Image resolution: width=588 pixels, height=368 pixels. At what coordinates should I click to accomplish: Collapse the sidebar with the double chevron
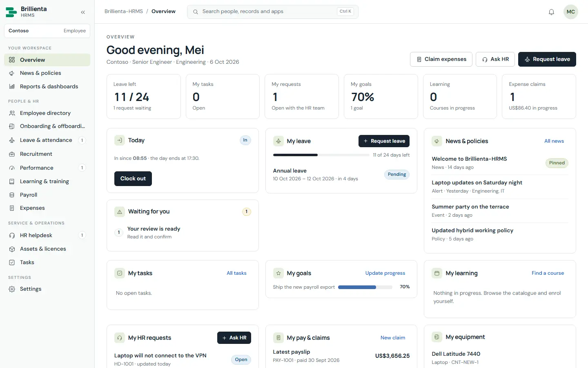(83, 12)
